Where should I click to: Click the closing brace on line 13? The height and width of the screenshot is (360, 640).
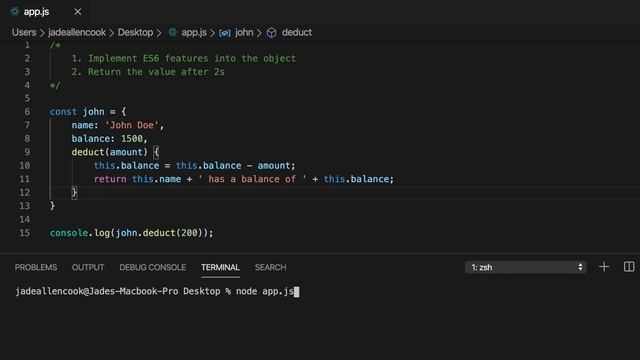pyautogui.click(x=52, y=206)
